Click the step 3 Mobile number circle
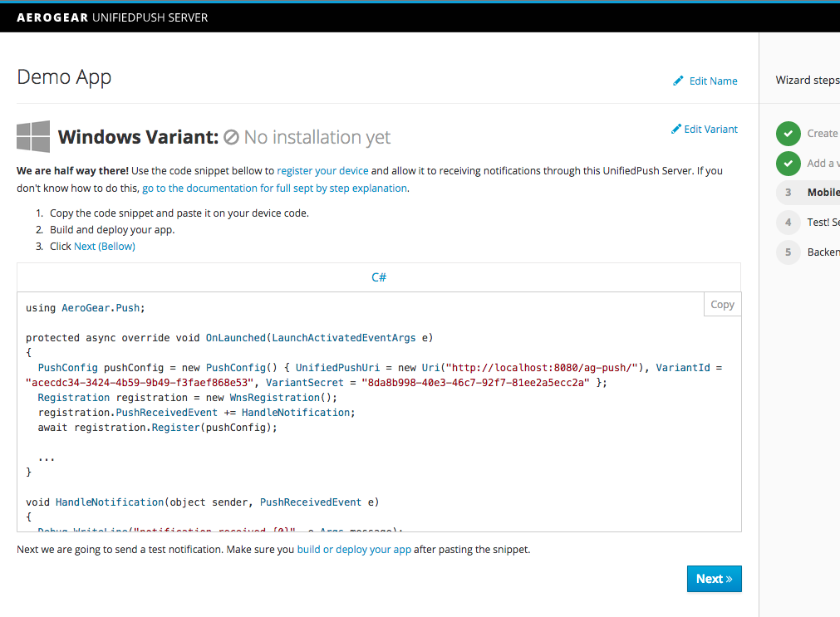840x617 pixels. pos(788,192)
